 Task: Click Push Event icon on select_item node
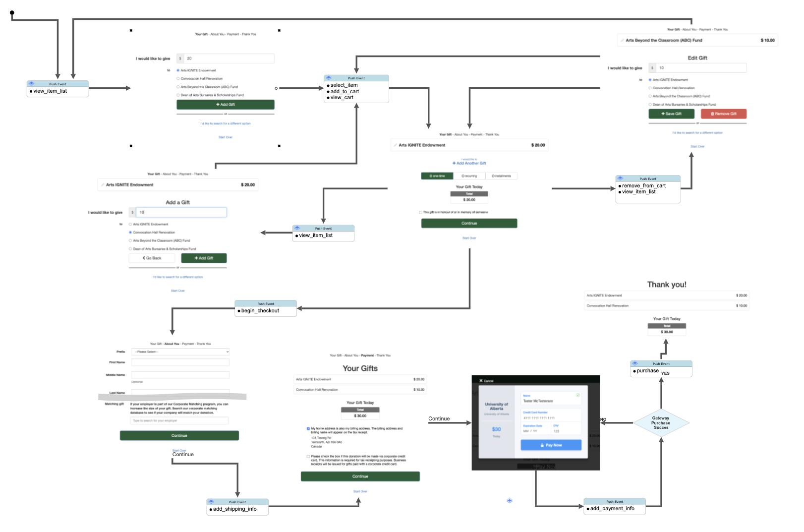329,78
